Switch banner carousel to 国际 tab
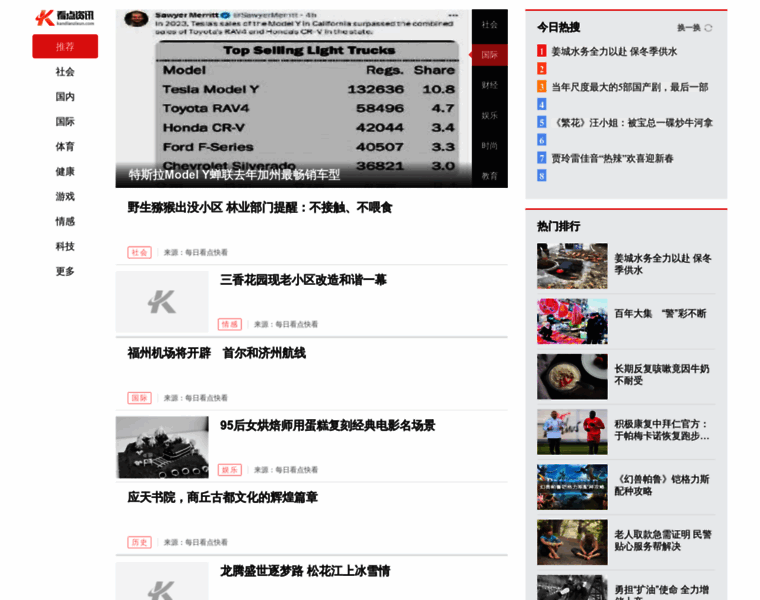This screenshot has height=600, width=760. tap(490, 55)
